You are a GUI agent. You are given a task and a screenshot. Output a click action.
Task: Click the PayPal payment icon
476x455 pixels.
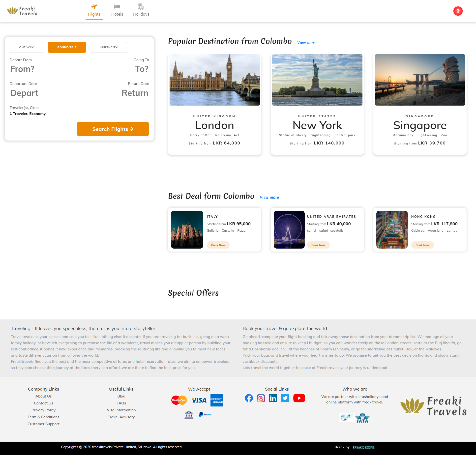point(205,414)
